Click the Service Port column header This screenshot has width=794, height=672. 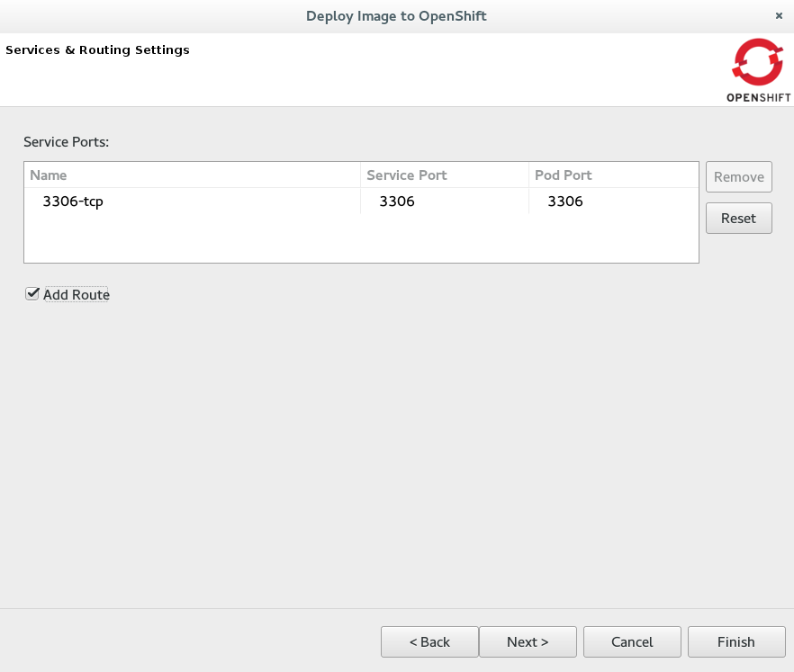407,175
